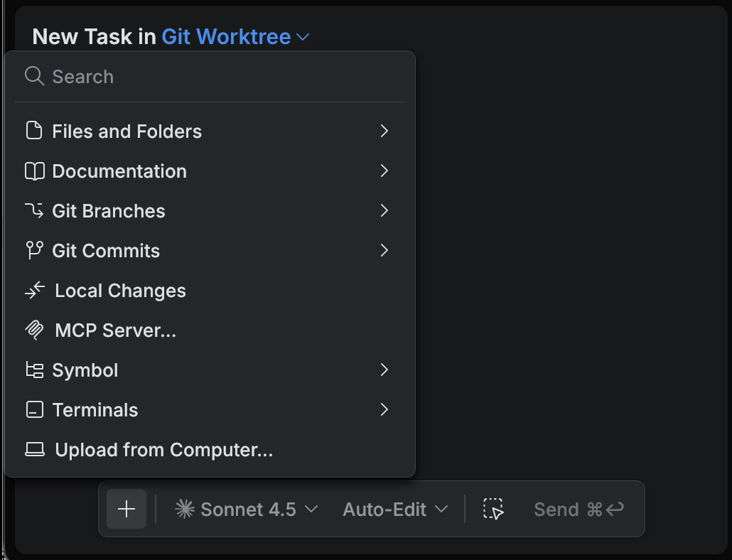The image size is (732, 560).
Task: Click the Git Branches branch icon
Action: point(34,210)
